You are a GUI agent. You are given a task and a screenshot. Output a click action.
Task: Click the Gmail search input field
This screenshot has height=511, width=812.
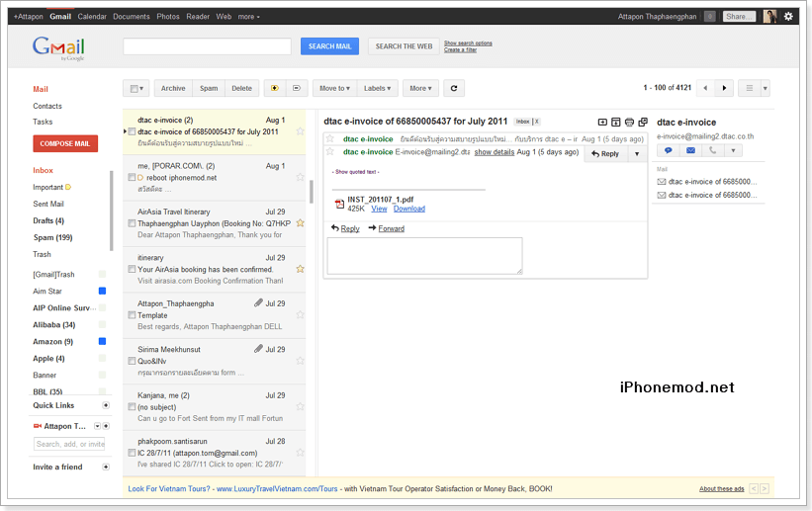pos(207,46)
